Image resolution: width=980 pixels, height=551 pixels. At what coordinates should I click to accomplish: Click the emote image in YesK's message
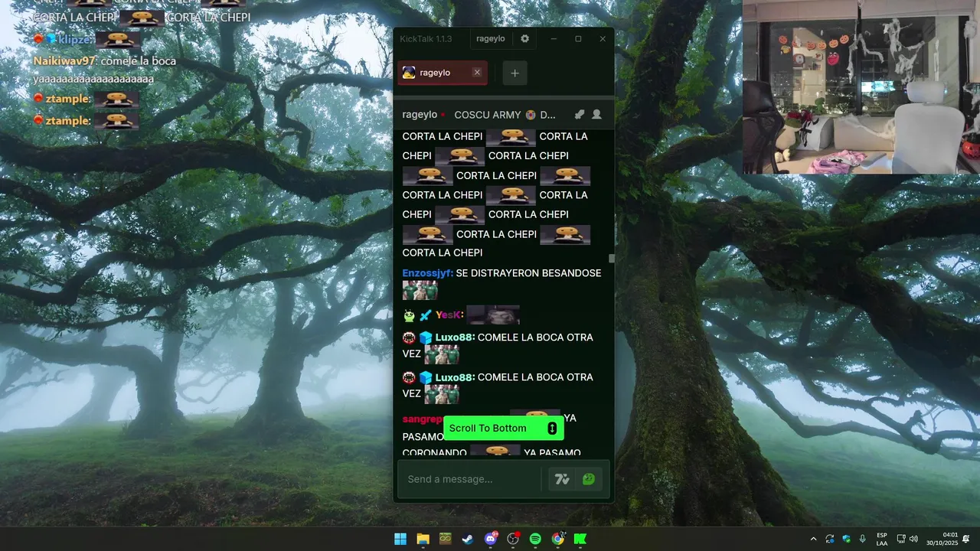click(493, 315)
